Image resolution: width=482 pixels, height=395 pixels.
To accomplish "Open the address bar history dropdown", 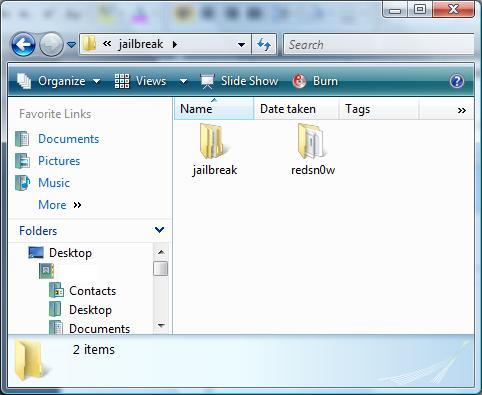I will (x=241, y=44).
